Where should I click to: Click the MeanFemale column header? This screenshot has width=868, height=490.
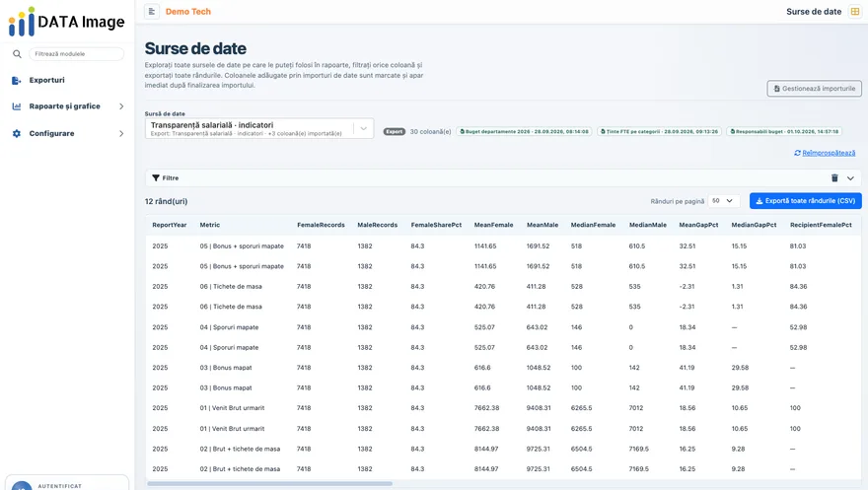coord(494,225)
